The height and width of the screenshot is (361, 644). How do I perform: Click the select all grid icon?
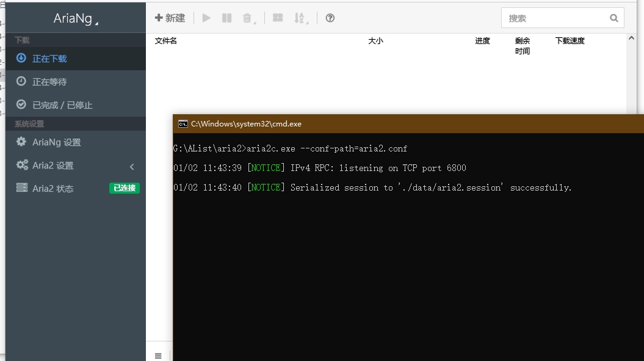tap(278, 18)
